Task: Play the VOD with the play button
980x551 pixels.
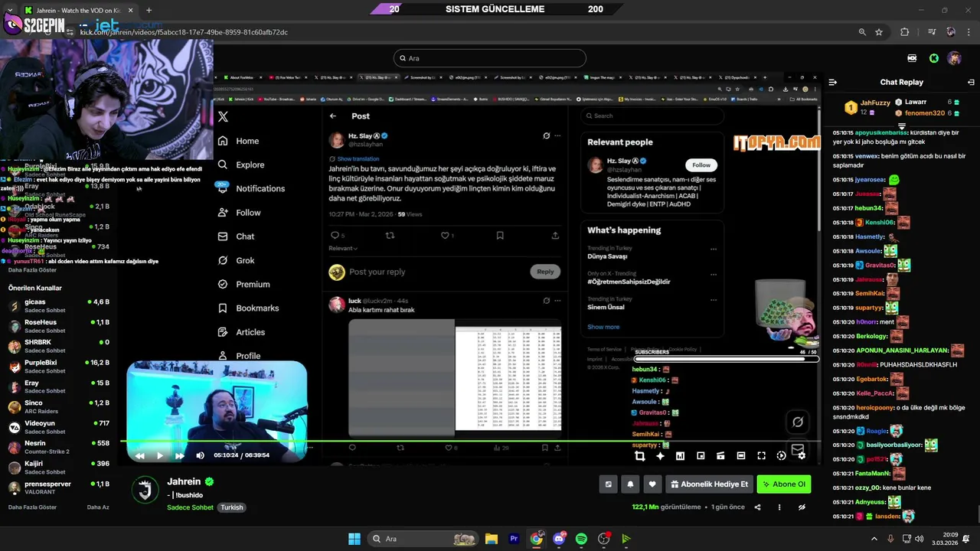Action: (x=159, y=455)
